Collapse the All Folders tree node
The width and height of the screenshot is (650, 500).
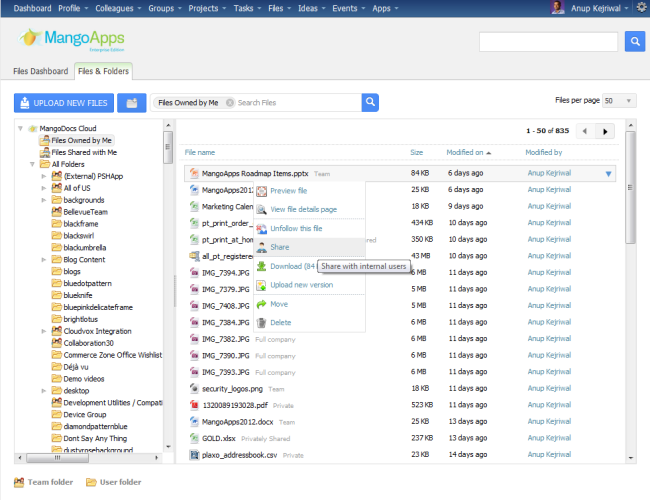[x=32, y=164]
